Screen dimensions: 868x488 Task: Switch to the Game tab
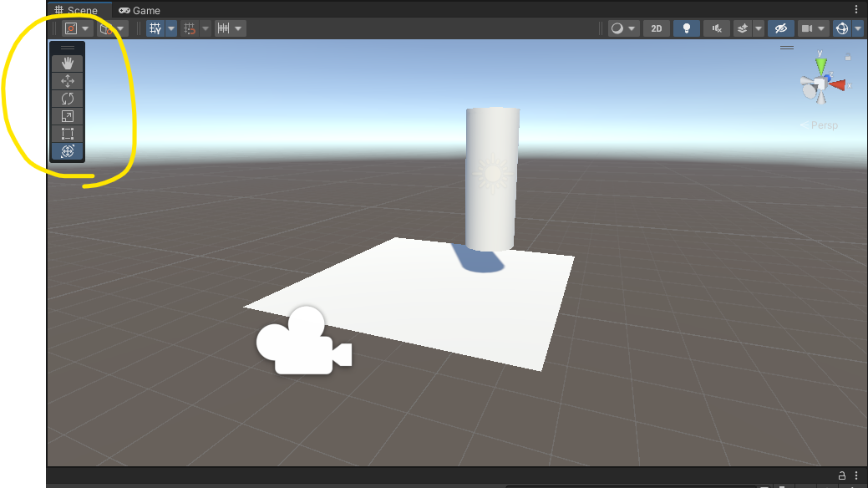tap(140, 10)
